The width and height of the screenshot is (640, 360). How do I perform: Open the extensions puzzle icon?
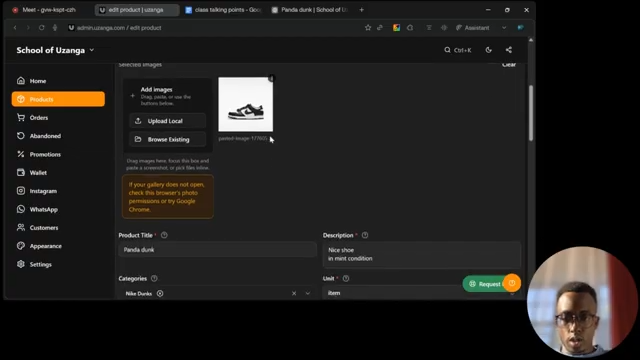pyautogui.click(x=410, y=28)
